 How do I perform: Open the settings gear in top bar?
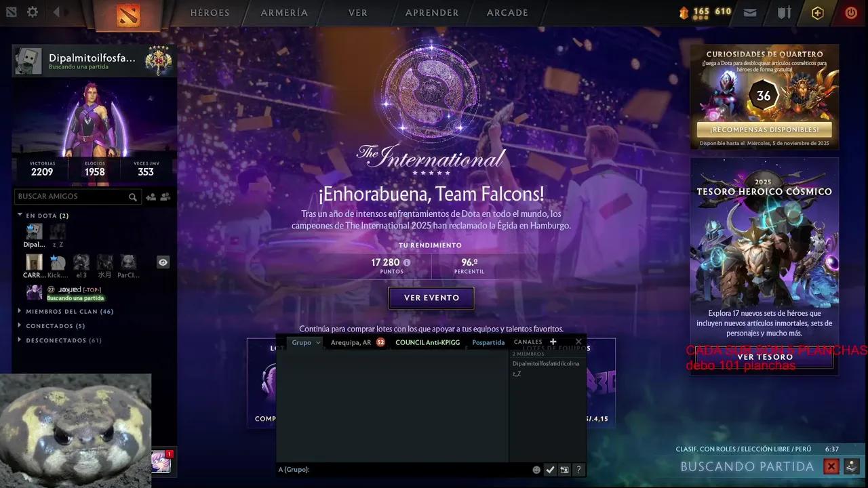[x=33, y=12]
